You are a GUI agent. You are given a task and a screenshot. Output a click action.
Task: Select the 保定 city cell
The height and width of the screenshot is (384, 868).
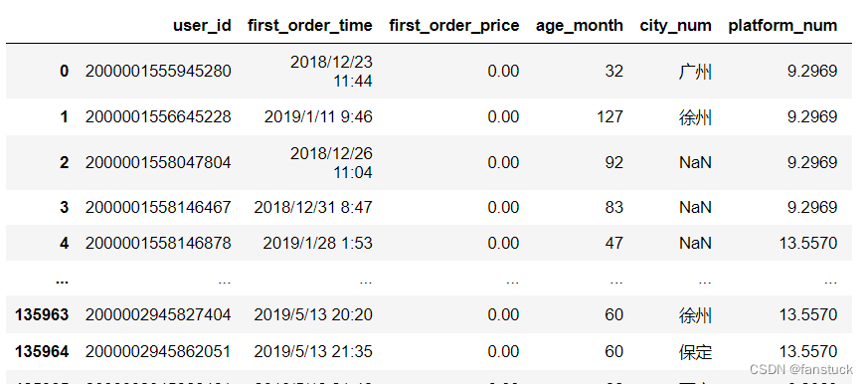695,352
